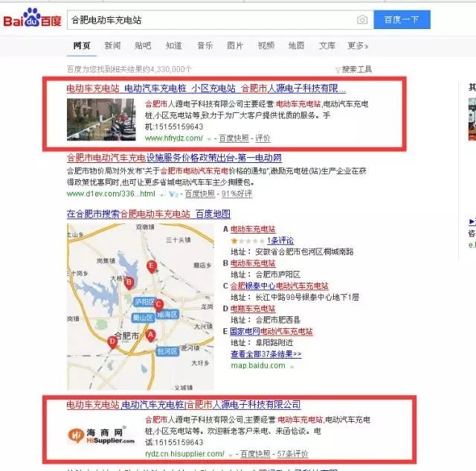Click the 蜀山区 district label on map
Screen dimensions: 476x471
click(143, 318)
